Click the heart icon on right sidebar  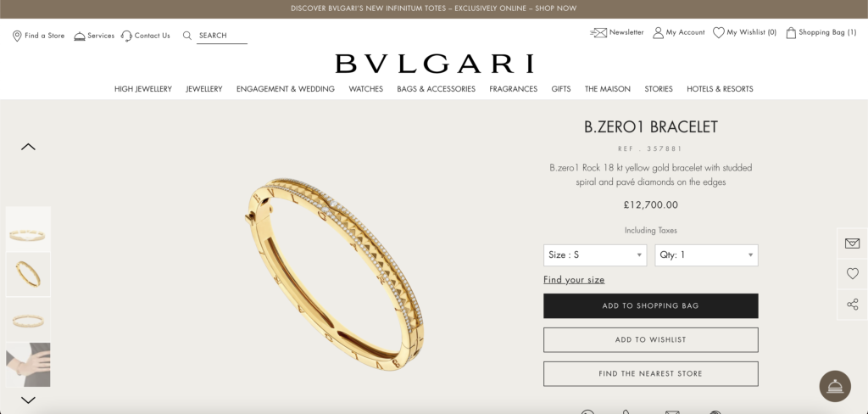coord(853,273)
